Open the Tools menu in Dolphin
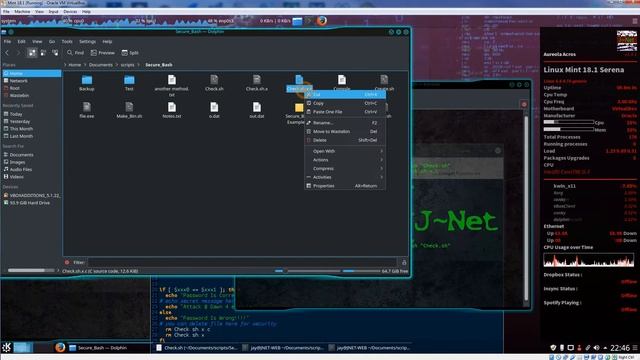 click(67, 42)
